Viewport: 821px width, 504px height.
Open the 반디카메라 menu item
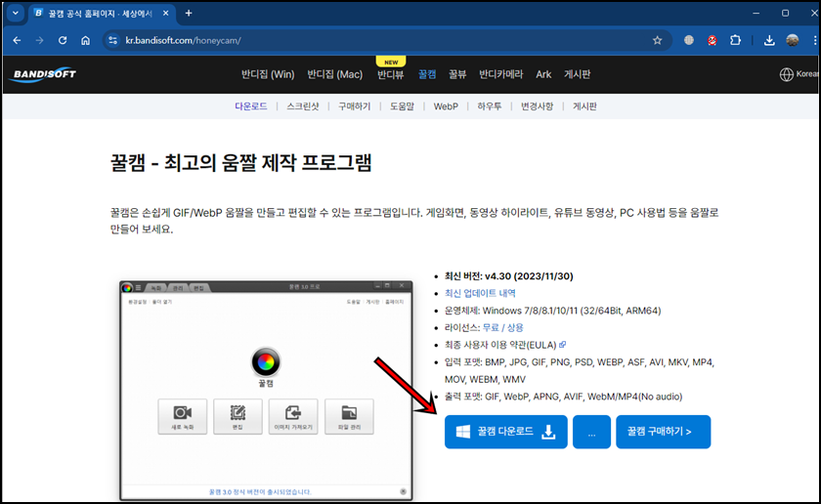[500, 74]
